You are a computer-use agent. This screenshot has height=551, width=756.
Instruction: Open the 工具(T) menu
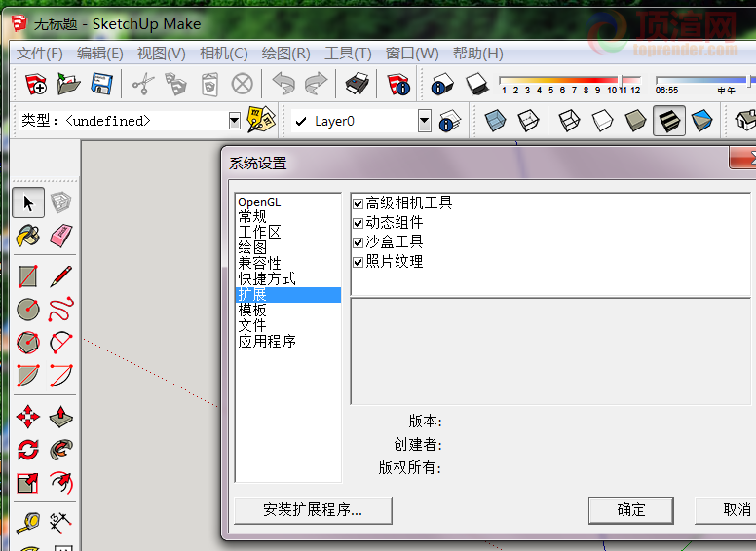348,53
